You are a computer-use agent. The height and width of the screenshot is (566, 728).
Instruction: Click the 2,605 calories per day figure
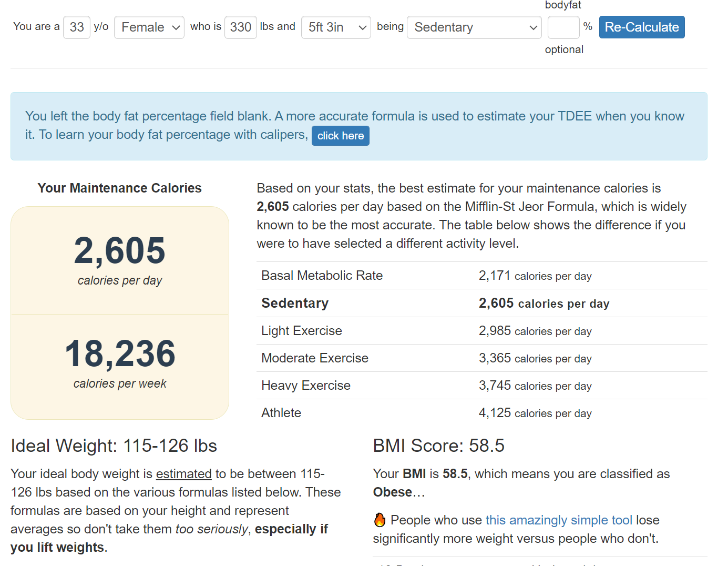click(120, 251)
